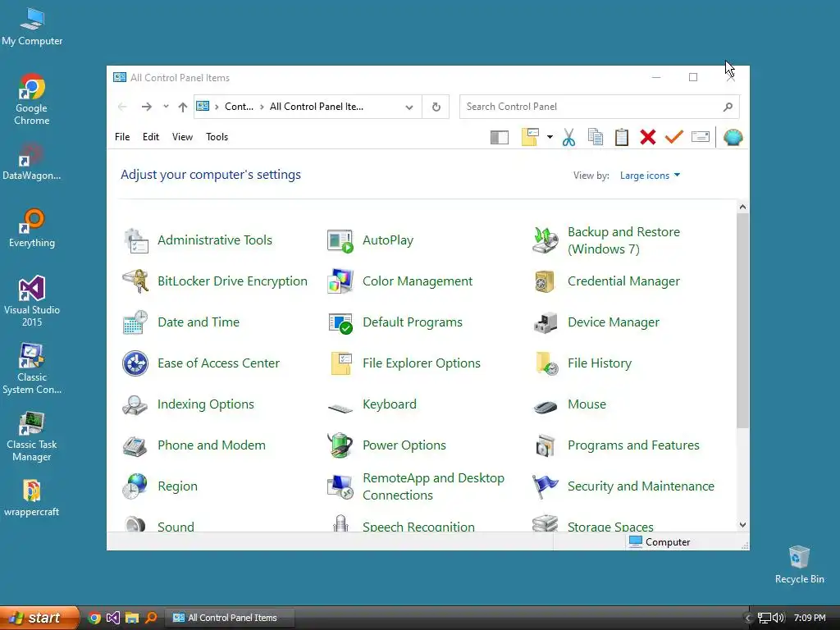Open File History icon
This screenshot has width=840, height=630.
coord(546,363)
